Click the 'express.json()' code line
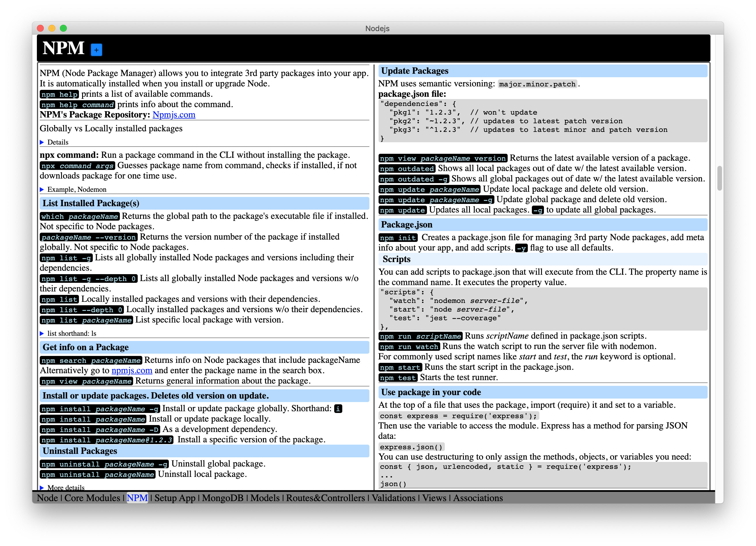 411,447
